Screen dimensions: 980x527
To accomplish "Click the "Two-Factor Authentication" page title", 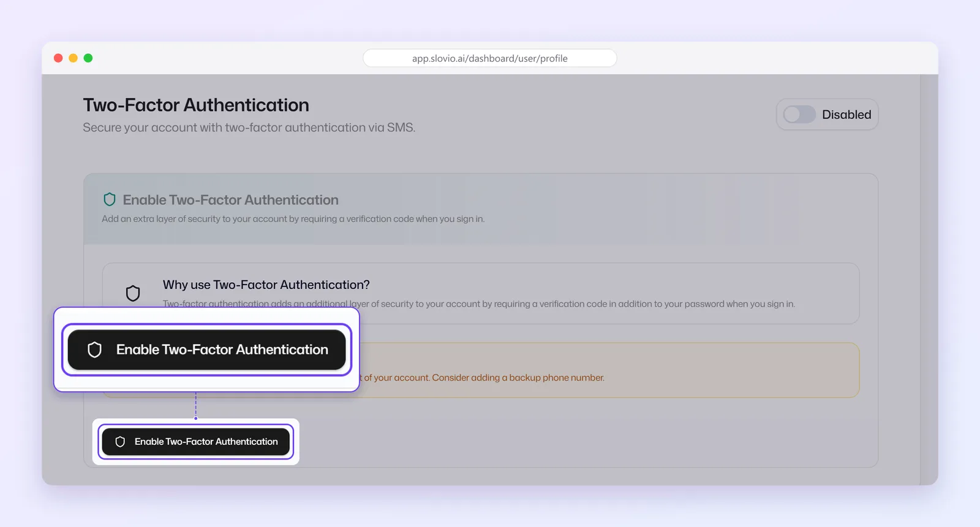I will 196,105.
